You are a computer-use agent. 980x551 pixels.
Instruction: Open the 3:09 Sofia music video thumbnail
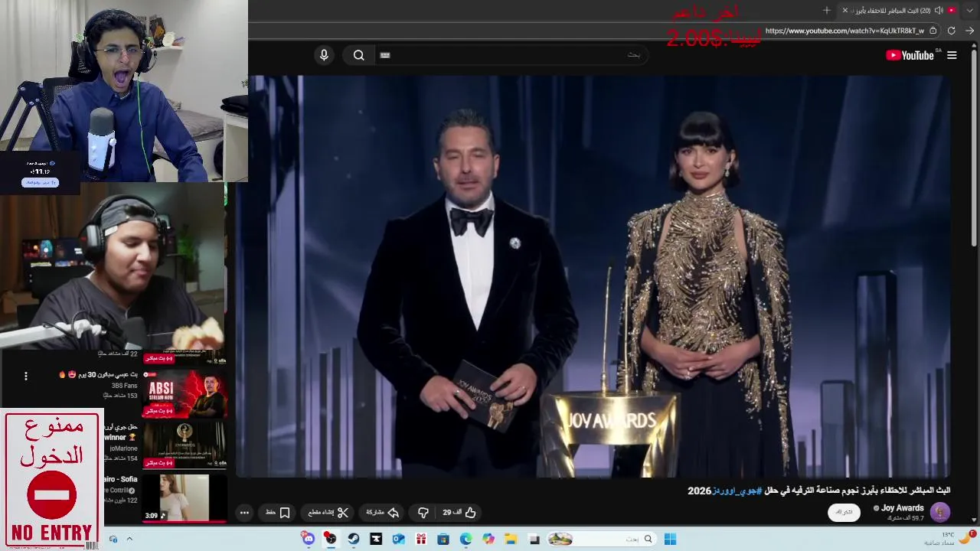(185, 497)
